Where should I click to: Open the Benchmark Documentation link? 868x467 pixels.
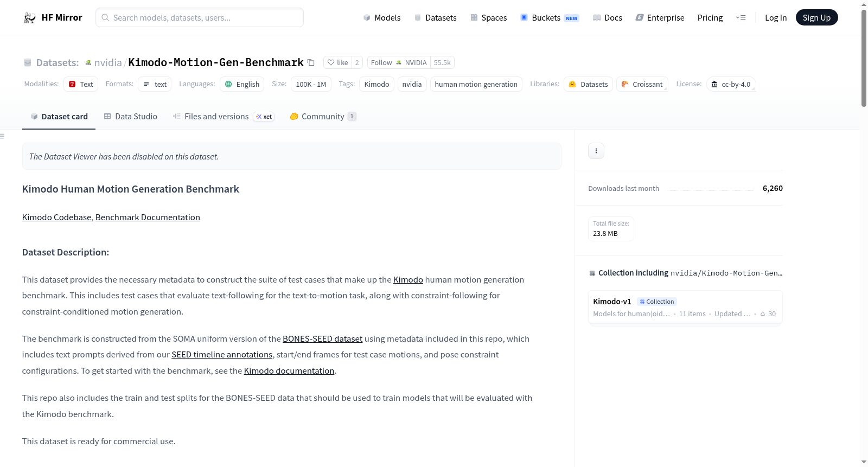tap(148, 217)
